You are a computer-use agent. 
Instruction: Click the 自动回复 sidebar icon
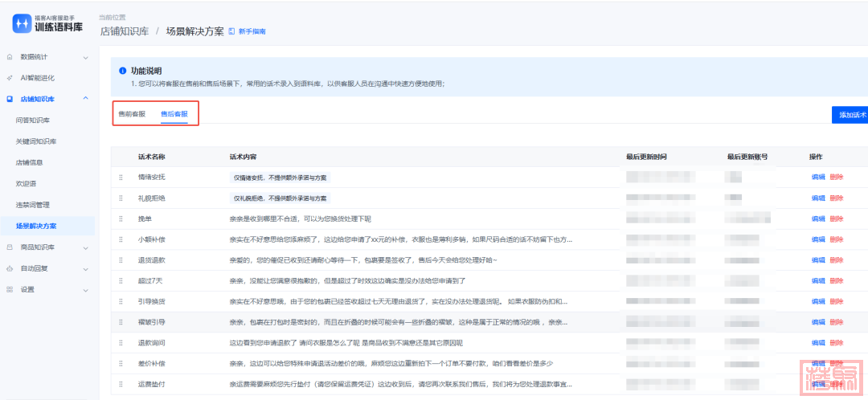point(10,268)
